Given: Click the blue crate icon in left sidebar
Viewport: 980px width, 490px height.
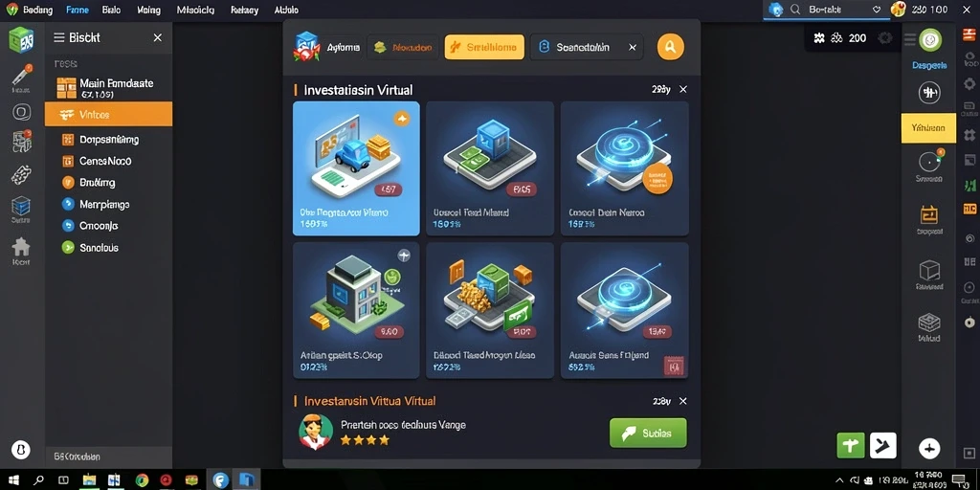Looking at the screenshot, I should 21,206.
